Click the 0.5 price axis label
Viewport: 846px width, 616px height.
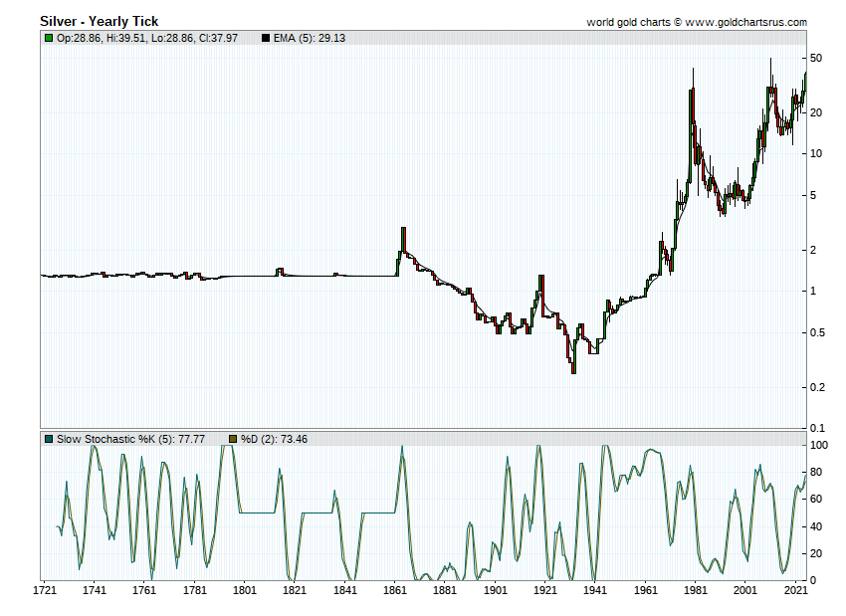(817, 332)
